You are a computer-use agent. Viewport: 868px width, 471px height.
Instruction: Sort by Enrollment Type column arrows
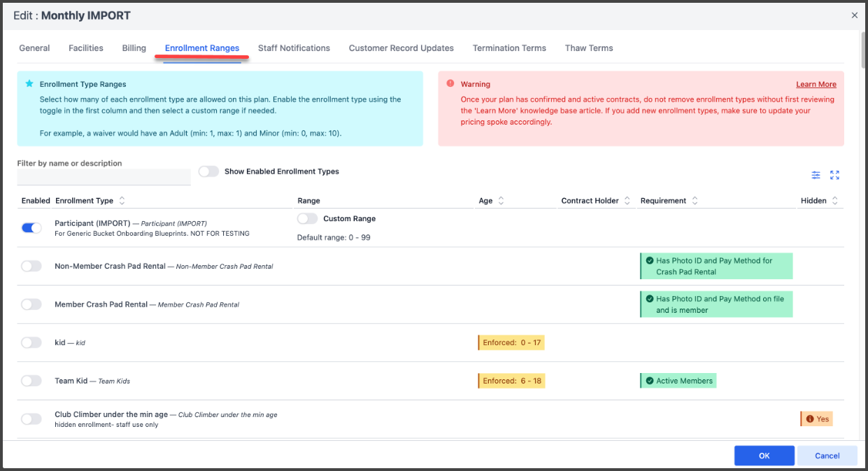tap(122, 201)
